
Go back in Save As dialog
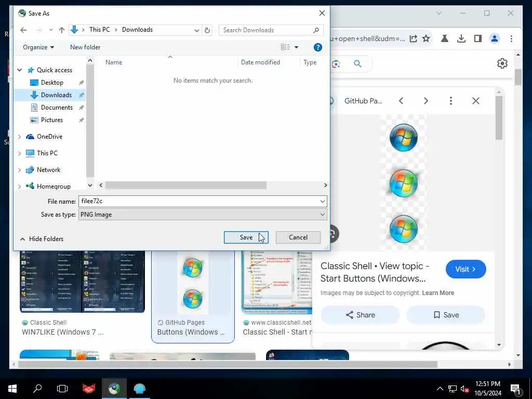coord(23,30)
